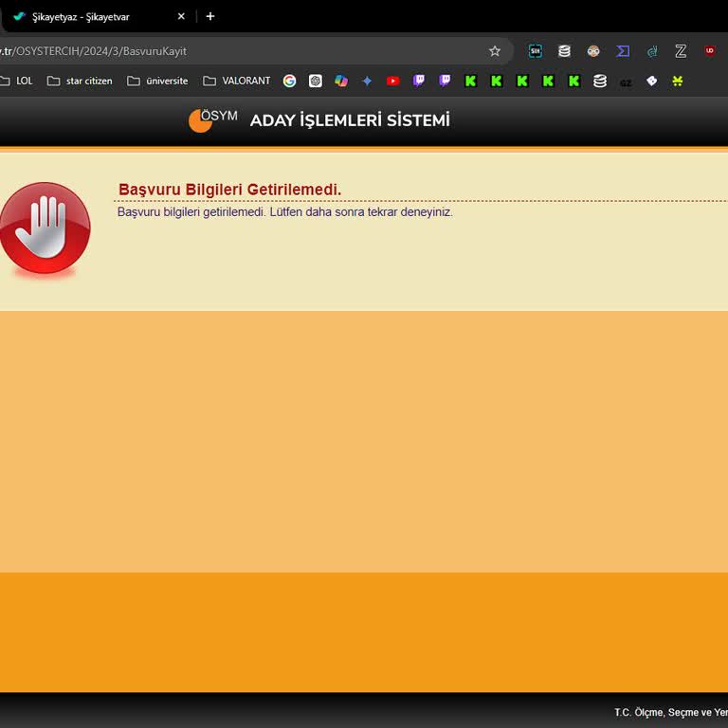
Task: Expand the üniversite bookmarks folder
Action: [x=157, y=82]
